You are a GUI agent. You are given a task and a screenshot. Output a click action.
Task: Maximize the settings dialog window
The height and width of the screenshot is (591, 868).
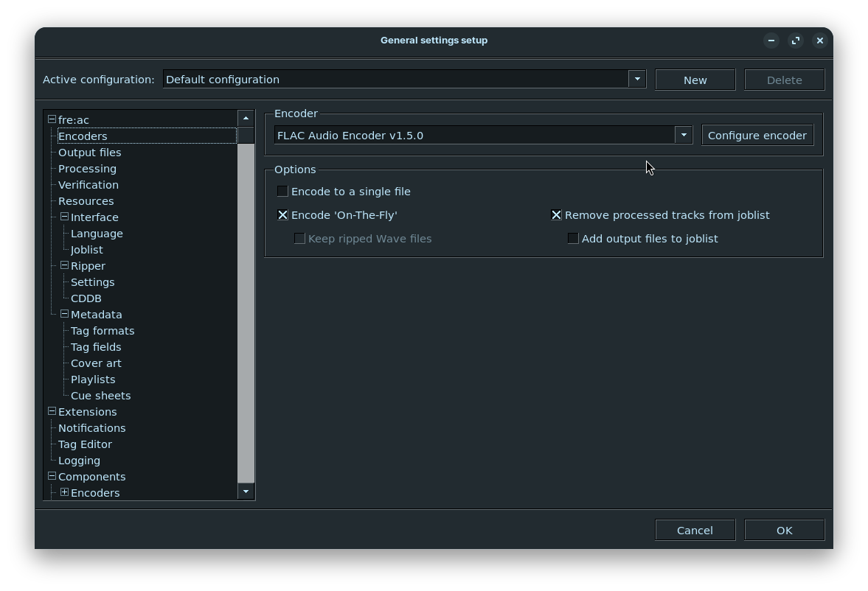(796, 41)
